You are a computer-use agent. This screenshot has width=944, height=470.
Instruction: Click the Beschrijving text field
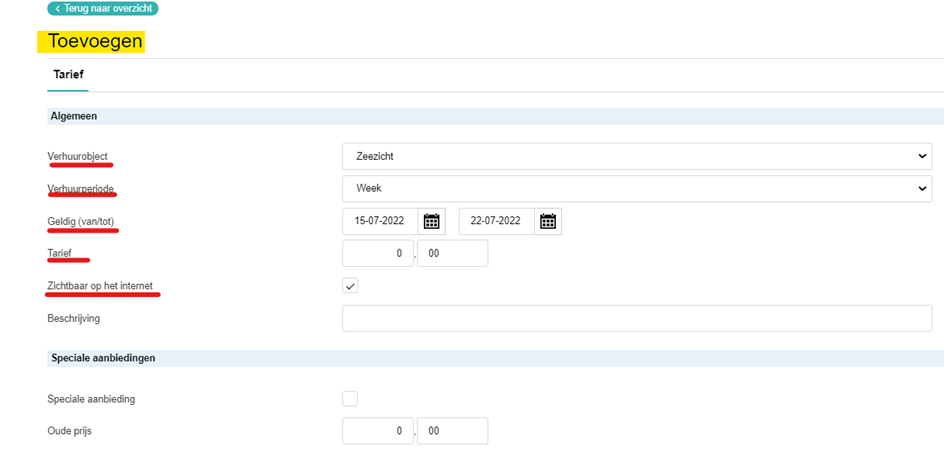click(637, 318)
